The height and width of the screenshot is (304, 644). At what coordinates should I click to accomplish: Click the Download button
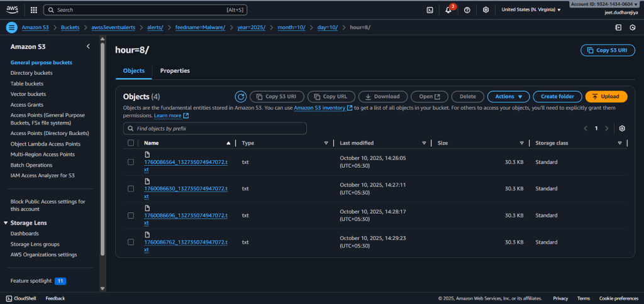(383, 96)
